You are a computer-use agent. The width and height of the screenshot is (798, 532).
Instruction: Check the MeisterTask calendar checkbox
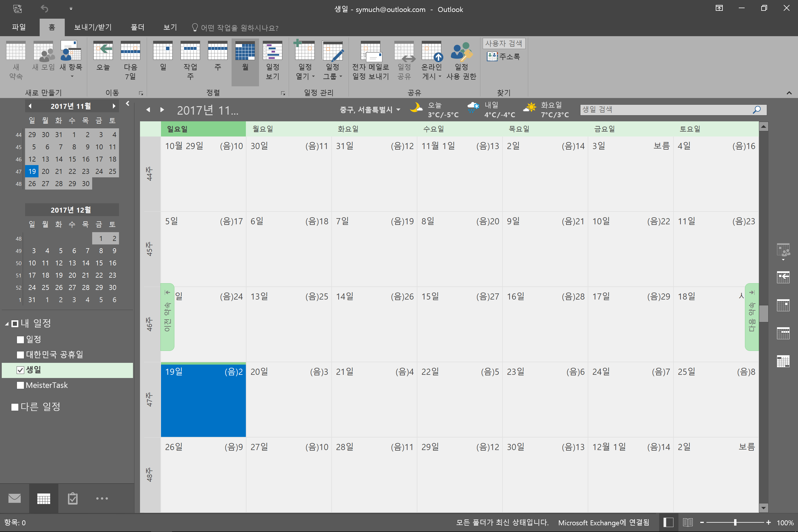tap(20, 385)
